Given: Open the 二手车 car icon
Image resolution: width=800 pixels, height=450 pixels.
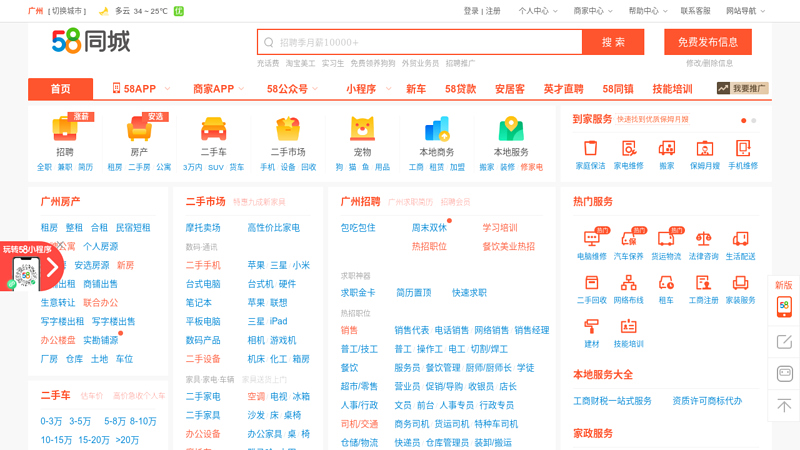Looking at the screenshot, I should (214, 129).
